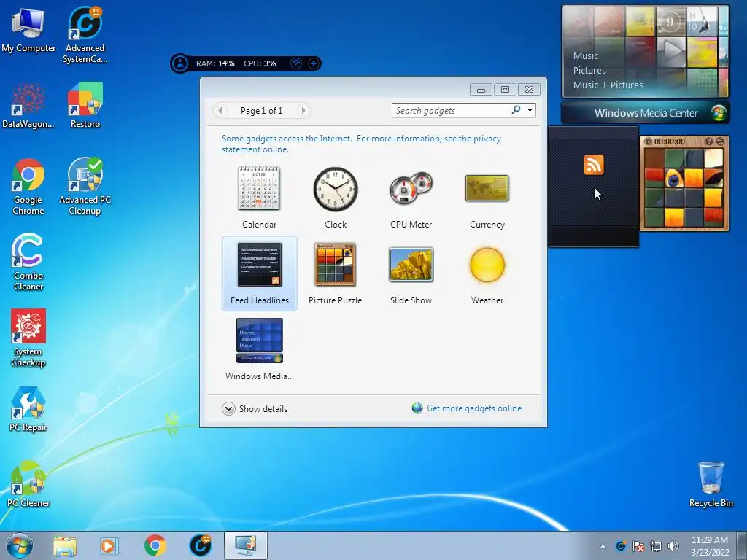Open My Computer desktop icon
Image resolution: width=747 pixels, height=560 pixels.
(x=28, y=31)
